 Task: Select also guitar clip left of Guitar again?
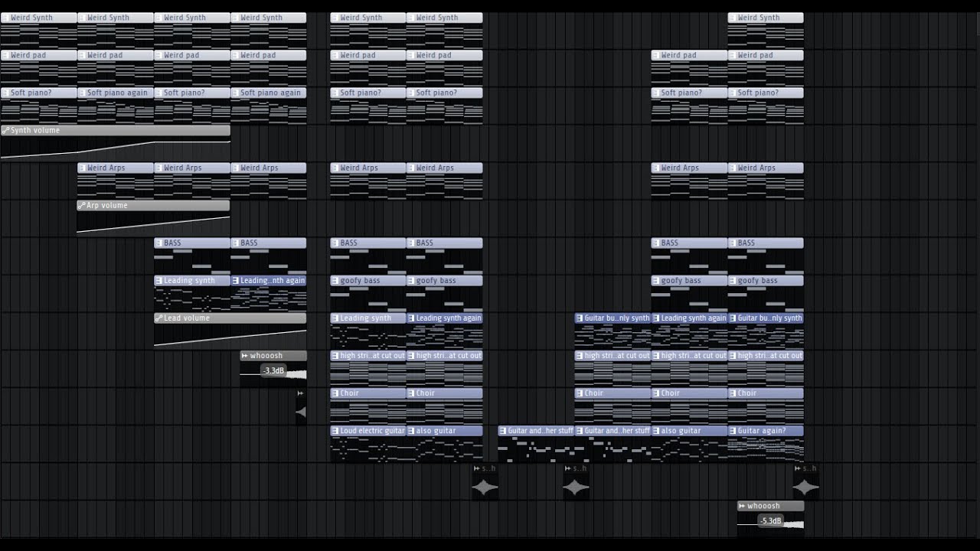pyautogui.click(x=690, y=442)
